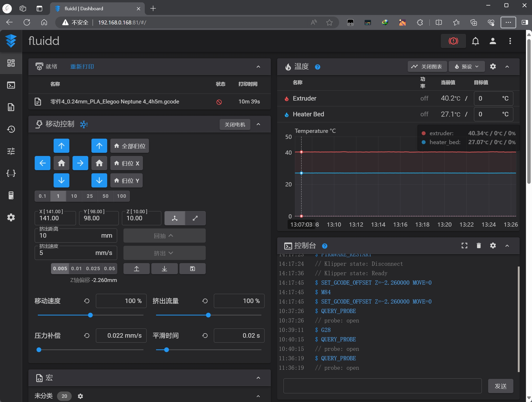Click the 关闭电机 button
Viewport: 532px width, 402px height.
(235, 124)
